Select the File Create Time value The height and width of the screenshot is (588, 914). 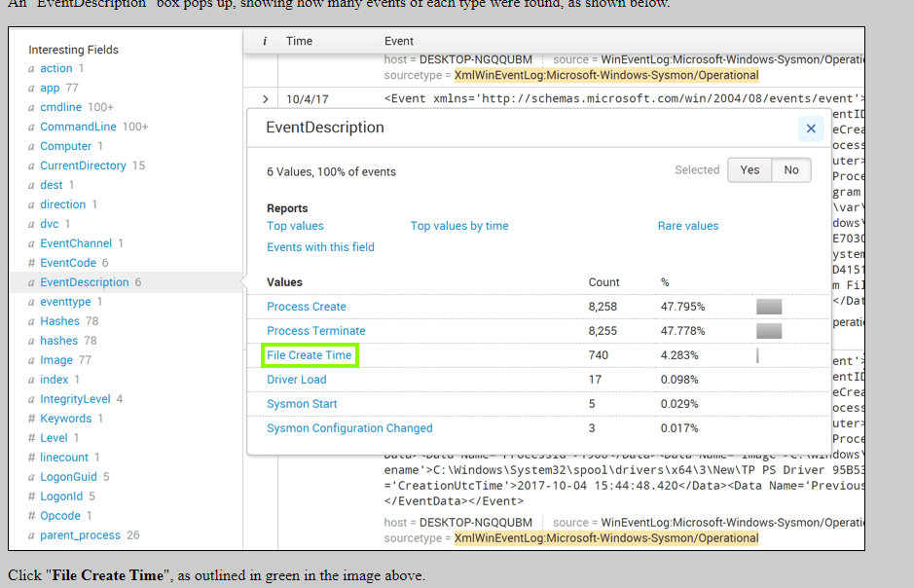(x=308, y=354)
